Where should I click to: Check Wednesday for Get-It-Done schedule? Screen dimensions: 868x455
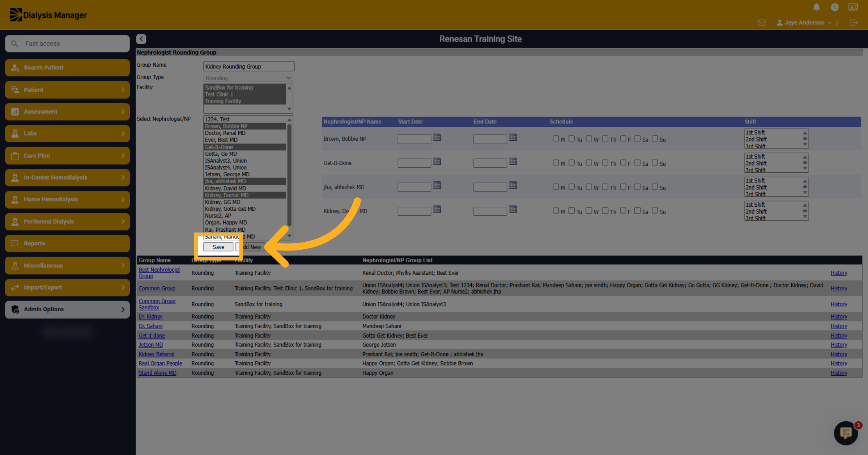click(x=589, y=163)
